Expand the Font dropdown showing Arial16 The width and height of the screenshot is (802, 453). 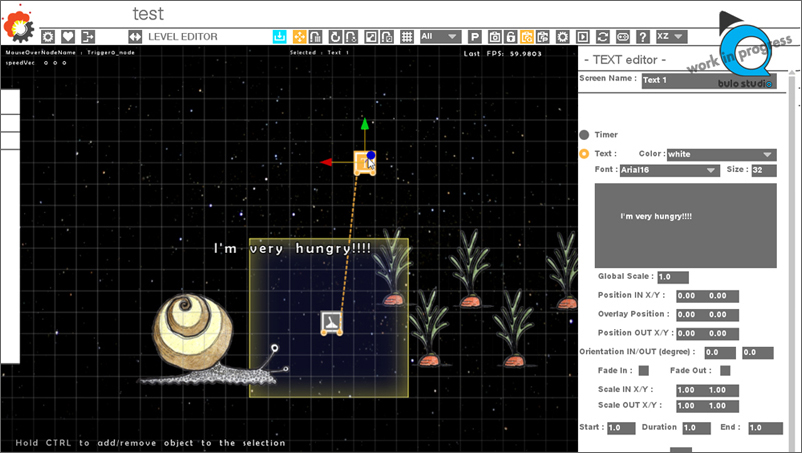click(669, 170)
